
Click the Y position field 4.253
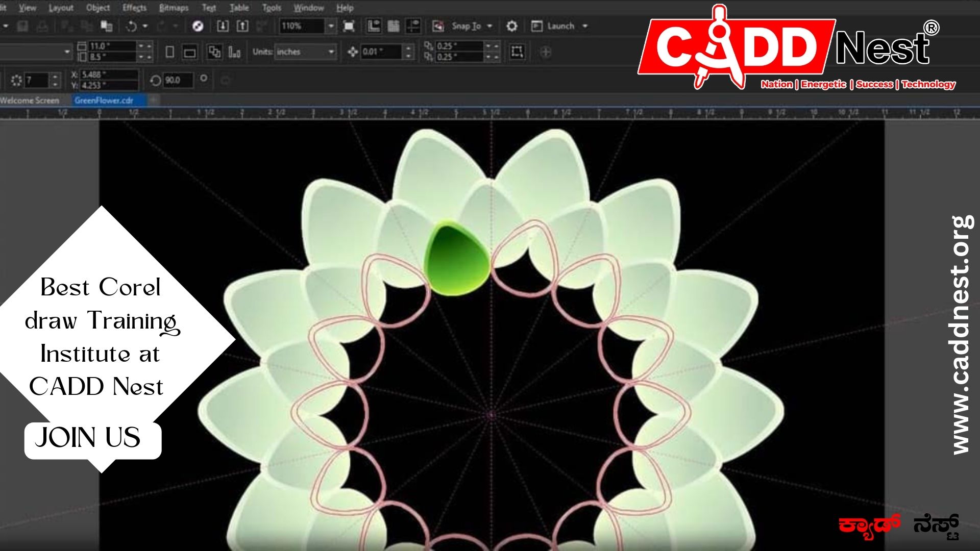click(x=108, y=85)
